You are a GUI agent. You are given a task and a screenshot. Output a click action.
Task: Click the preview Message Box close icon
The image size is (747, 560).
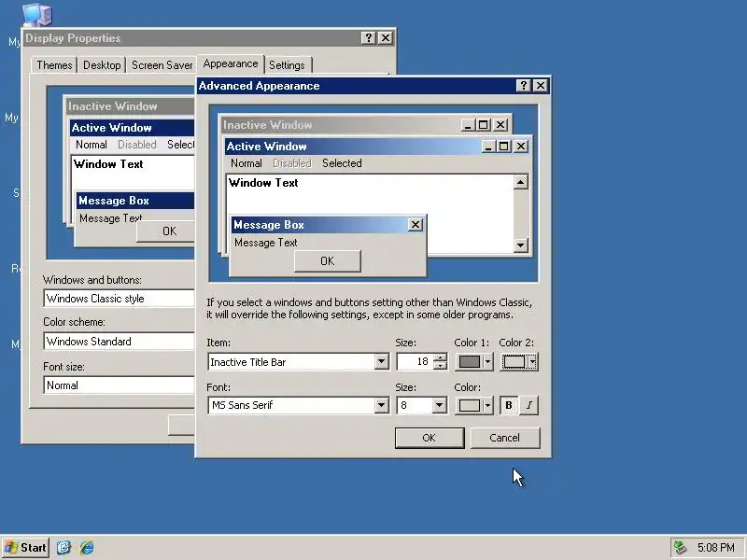[416, 225]
